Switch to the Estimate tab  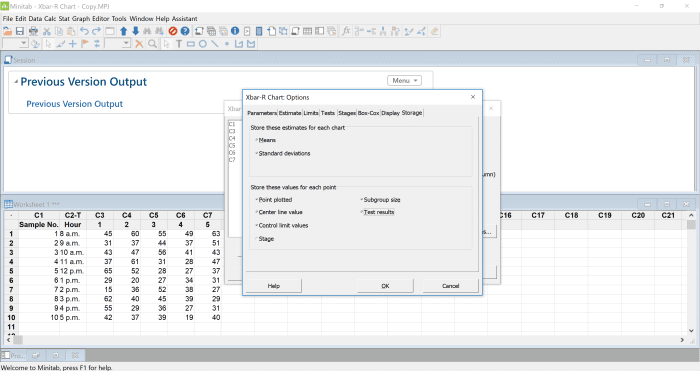click(x=290, y=113)
